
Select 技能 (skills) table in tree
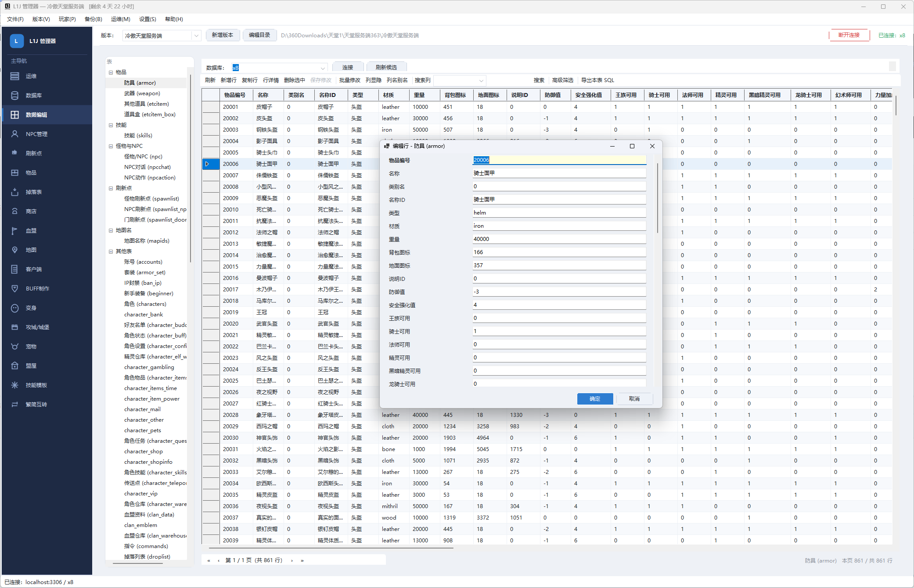tap(138, 136)
